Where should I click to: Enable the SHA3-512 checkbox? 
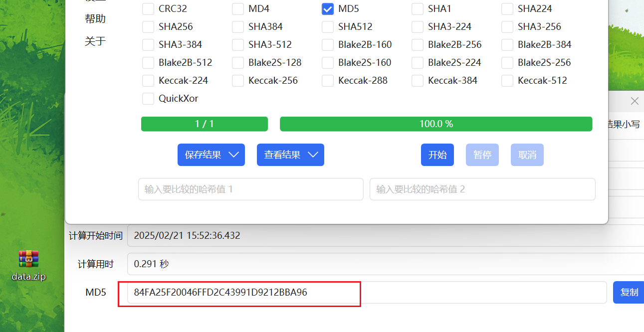[x=238, y=45]
